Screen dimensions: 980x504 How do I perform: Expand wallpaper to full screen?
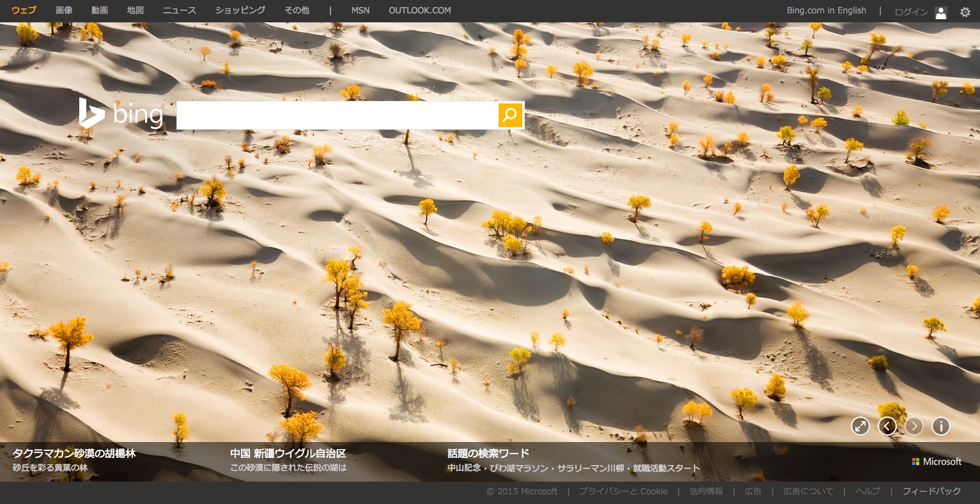point(860,426)
